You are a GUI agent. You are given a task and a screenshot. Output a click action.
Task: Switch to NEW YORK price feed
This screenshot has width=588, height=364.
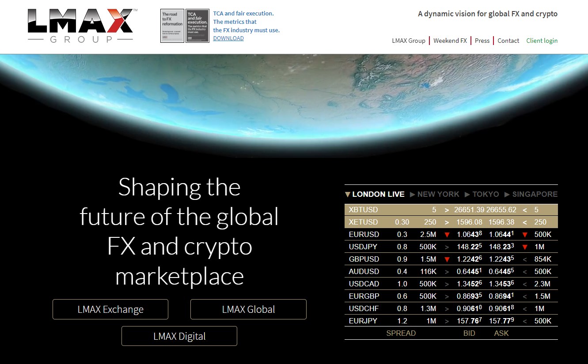click(x=438, y=194)
